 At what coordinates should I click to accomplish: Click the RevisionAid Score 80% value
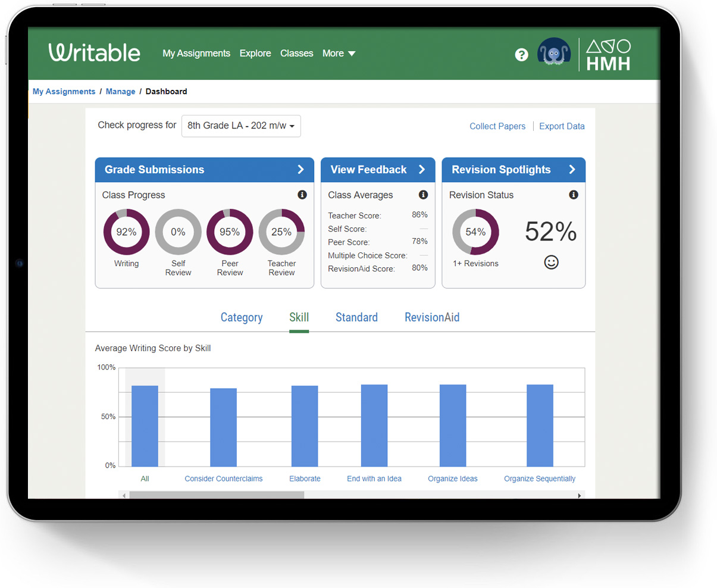419,268
